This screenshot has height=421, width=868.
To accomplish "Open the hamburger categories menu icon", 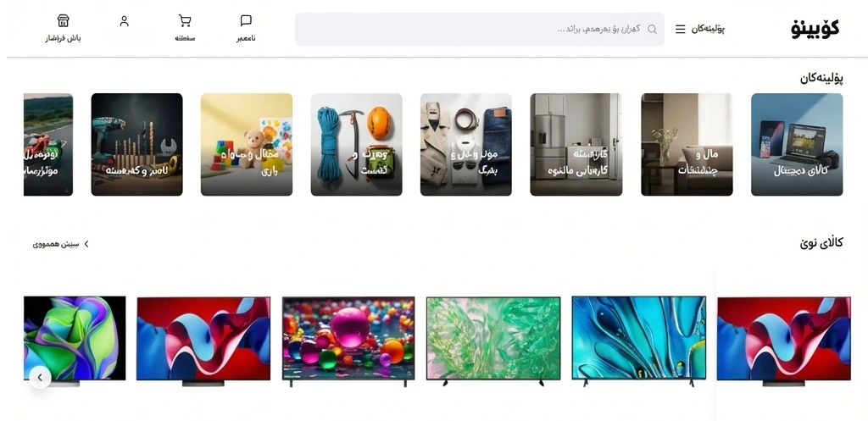I will (x=681, y=30).
